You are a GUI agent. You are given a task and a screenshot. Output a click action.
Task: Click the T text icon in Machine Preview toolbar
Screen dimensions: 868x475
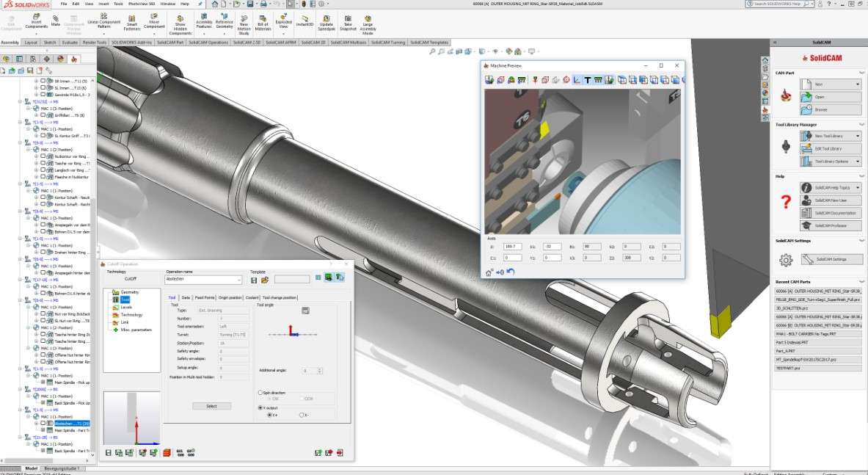pos(587,80)
